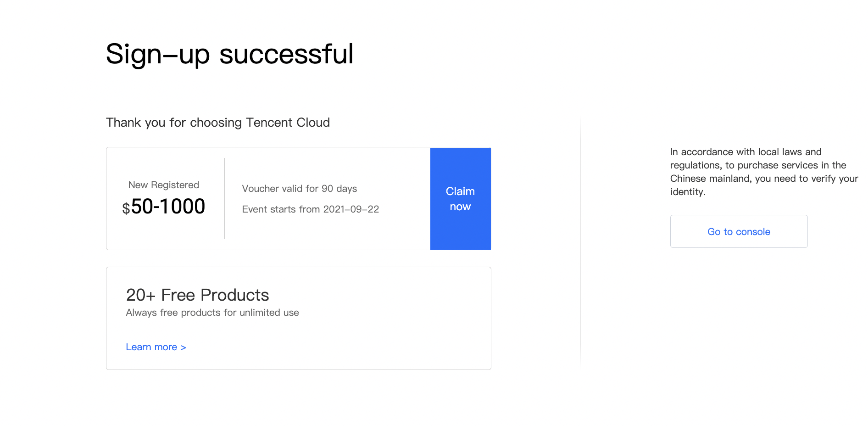Image resolution: width=868 pixels, height=426 pixels.
Task: Click the $50-1000 voucher amount
Action: (163, 207)
